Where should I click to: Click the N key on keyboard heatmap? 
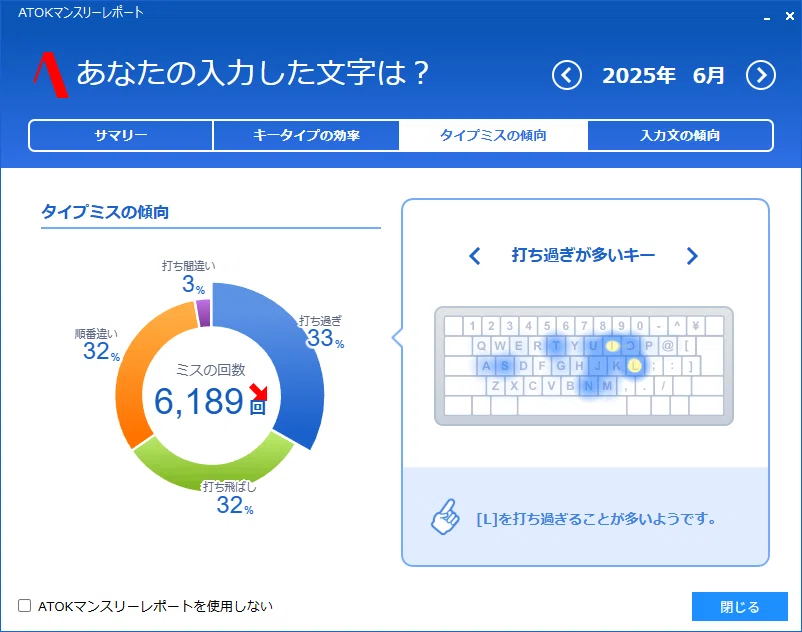point(588,386)
